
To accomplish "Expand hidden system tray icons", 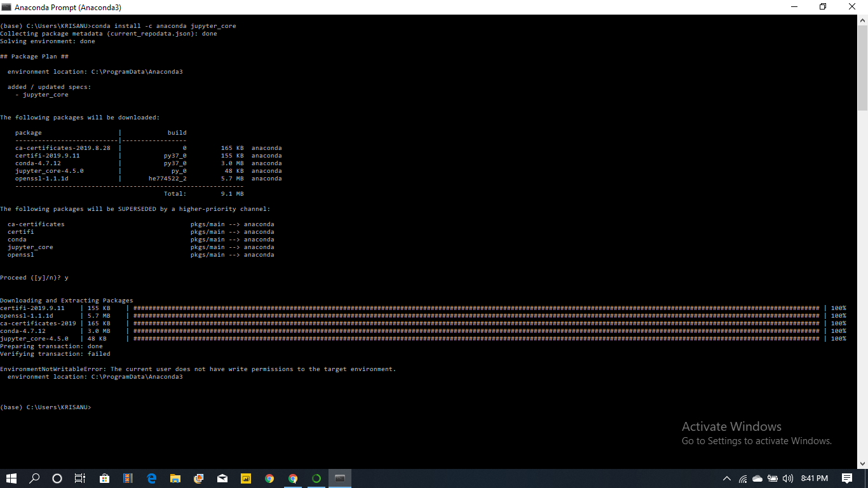I will (x=726, y=478).
